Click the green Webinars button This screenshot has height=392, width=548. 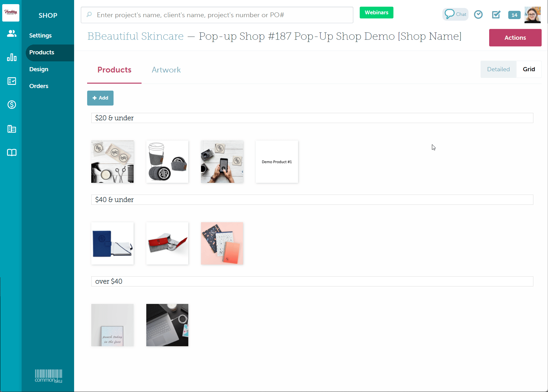(x=377, y=13)
